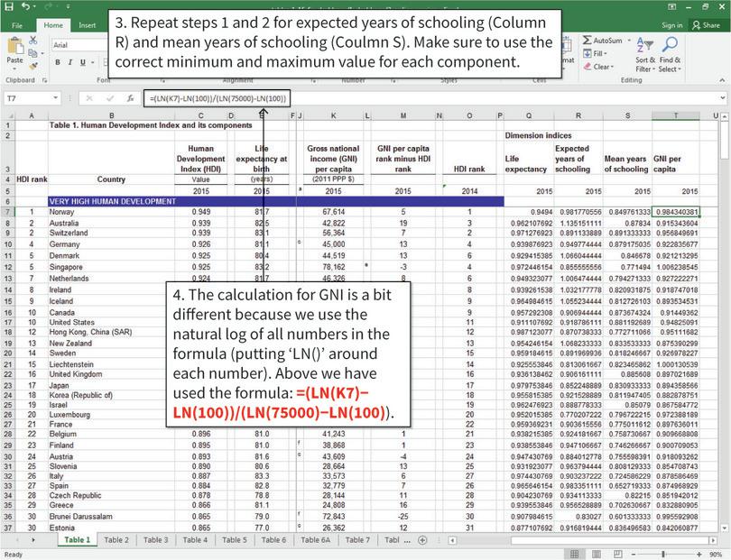Use the Clear command

600,66
